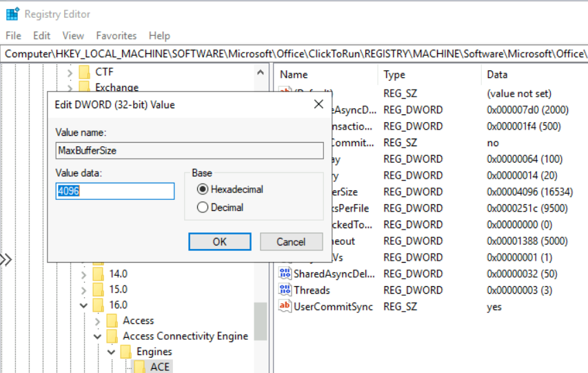
Task: Select the ACE tree item
Action: 160,367
